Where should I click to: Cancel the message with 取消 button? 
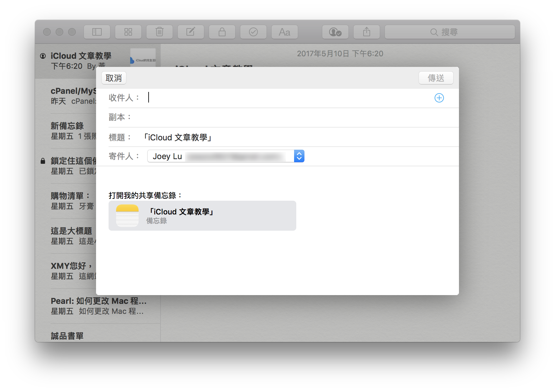tap(114, 78)
